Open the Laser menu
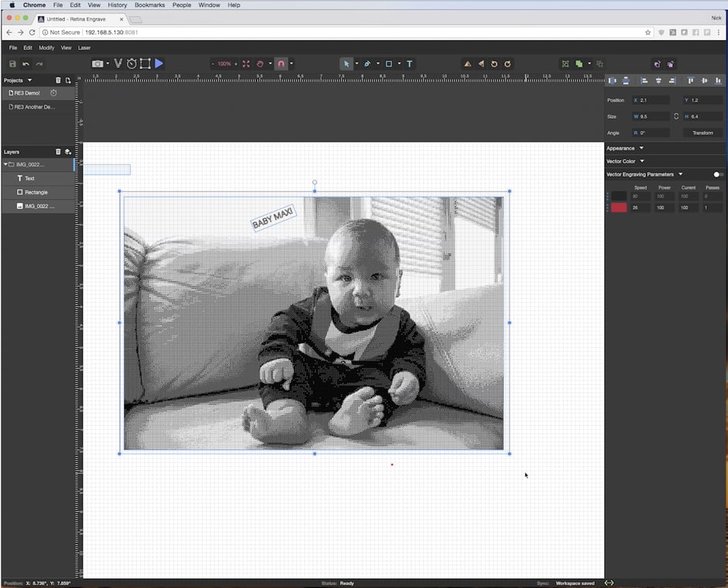Screen dimensions: 728x588 [x=84, y=48]
